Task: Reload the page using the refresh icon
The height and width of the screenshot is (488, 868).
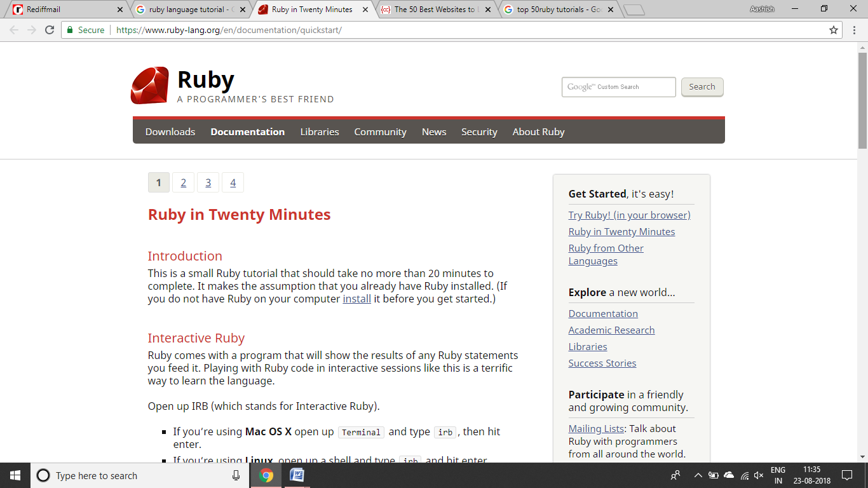Action: point(50,30)
